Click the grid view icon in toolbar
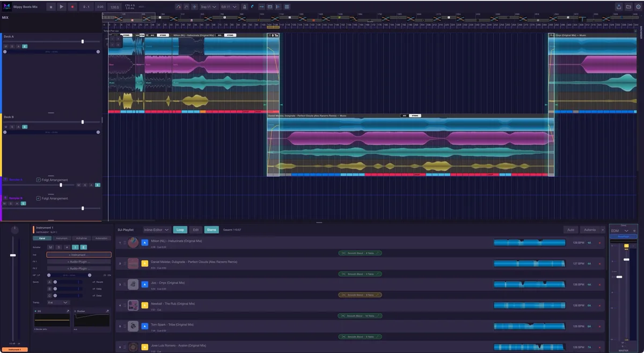Screen dimensions: 644x353 click(287, 6)
